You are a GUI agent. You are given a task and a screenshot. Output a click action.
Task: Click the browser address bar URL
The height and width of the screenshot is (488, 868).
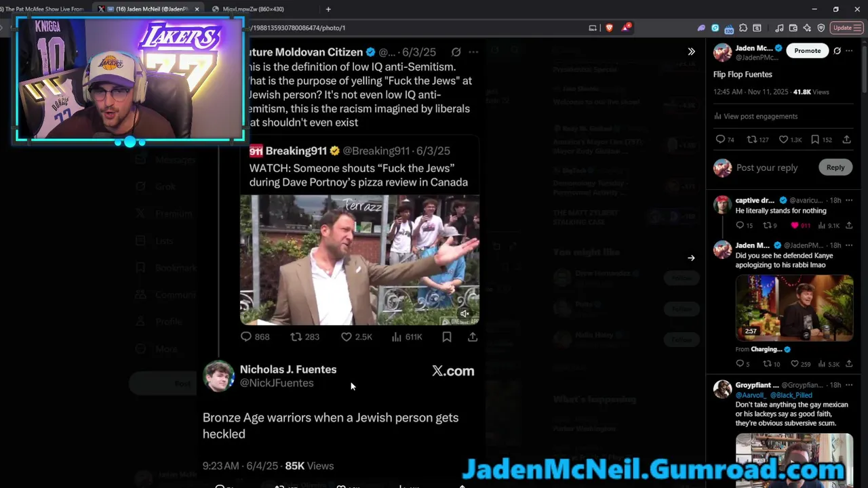pyautogui.click(x=298, y=28)
